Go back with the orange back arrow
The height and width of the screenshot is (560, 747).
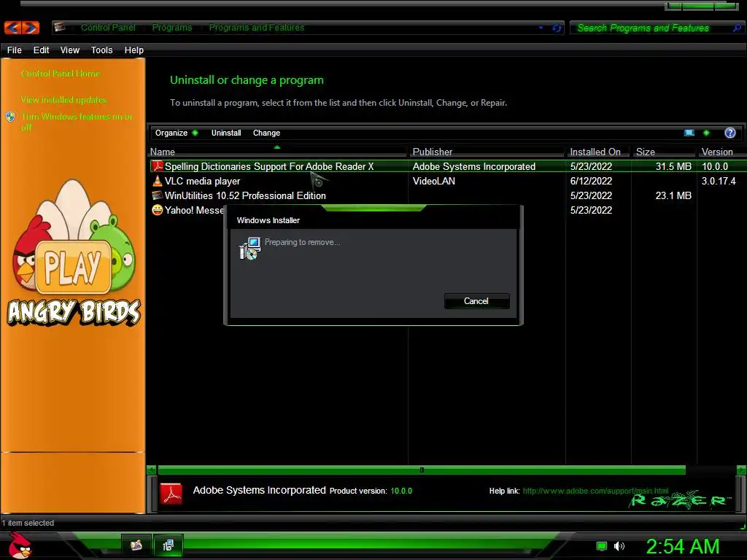tap(13, 28)
